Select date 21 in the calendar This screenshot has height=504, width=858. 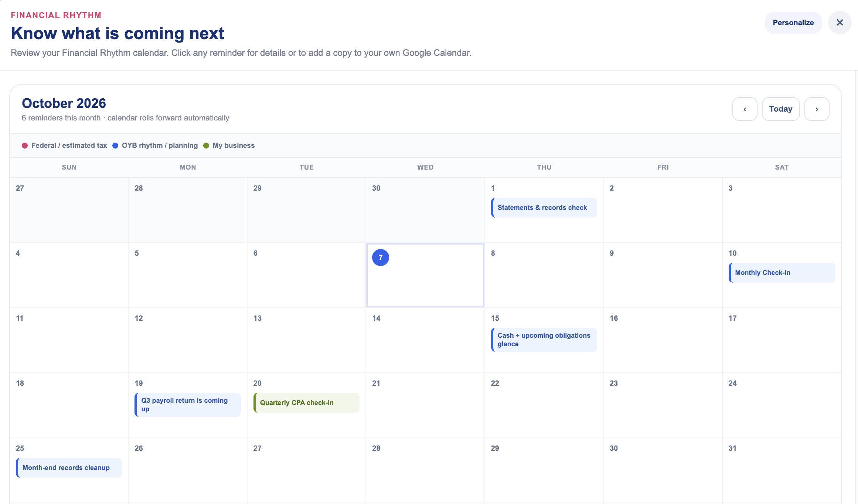point(376,383)
